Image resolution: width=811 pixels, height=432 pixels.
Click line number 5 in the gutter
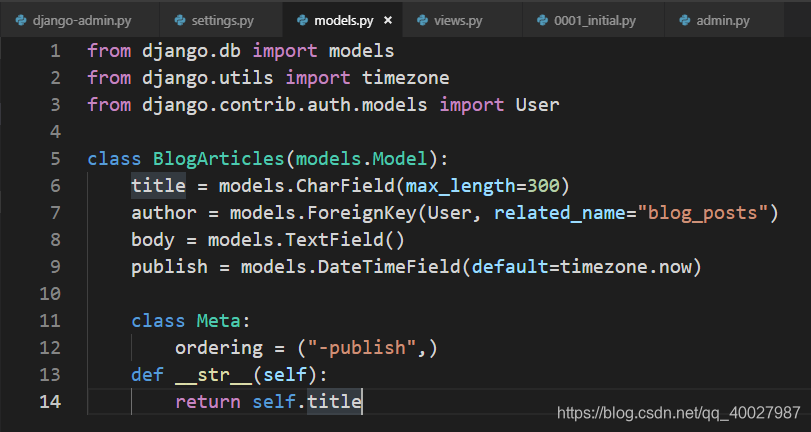pos(55,159)
